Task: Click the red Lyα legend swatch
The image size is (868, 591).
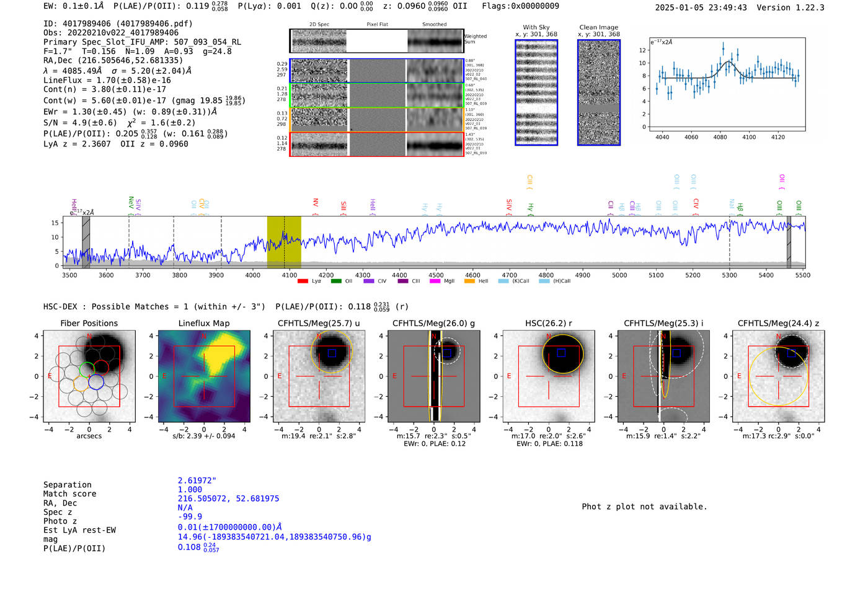Action: coord(303,281)
